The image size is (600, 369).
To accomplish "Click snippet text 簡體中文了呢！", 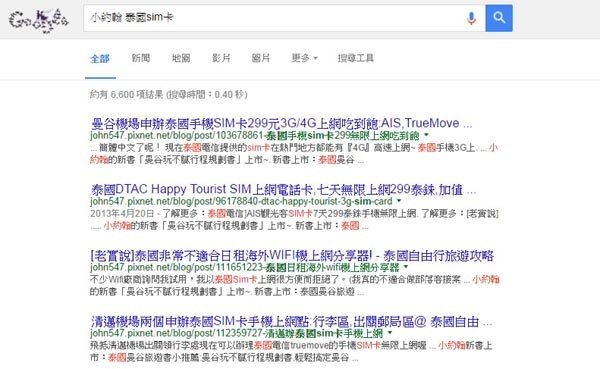I will tap(129, 147).
